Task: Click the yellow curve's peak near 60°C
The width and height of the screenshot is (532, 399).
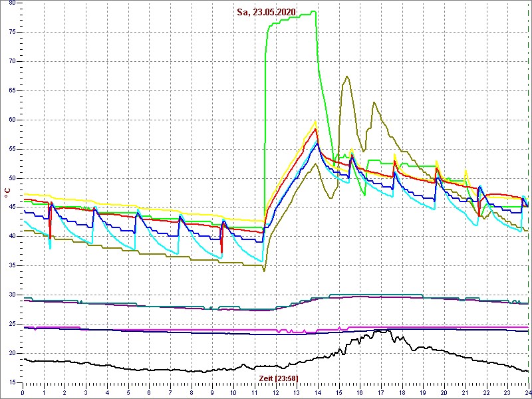Action: [315, 122]
